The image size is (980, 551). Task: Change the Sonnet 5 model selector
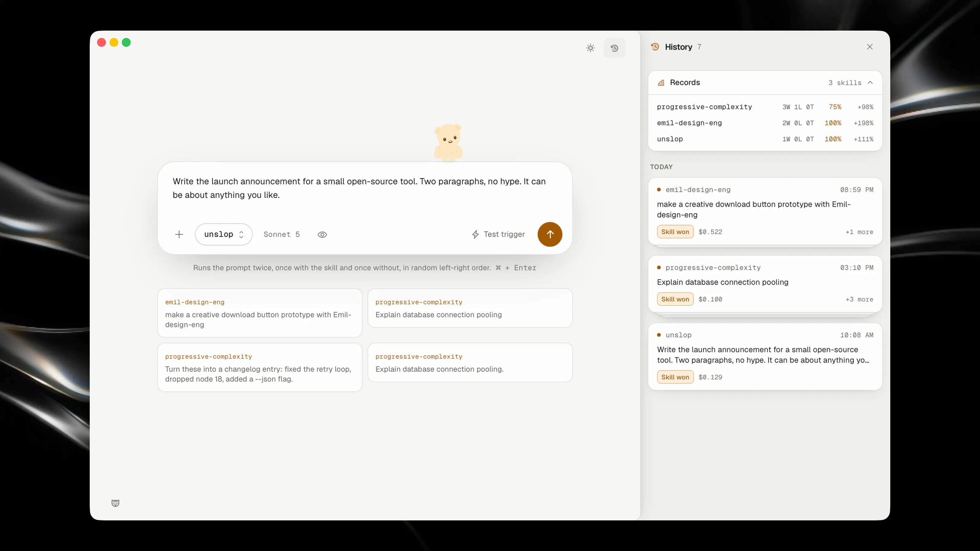[x=281, y=234]
